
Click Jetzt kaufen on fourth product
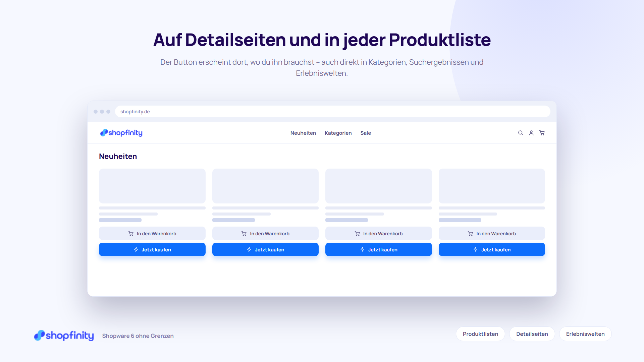click(492, 249)
